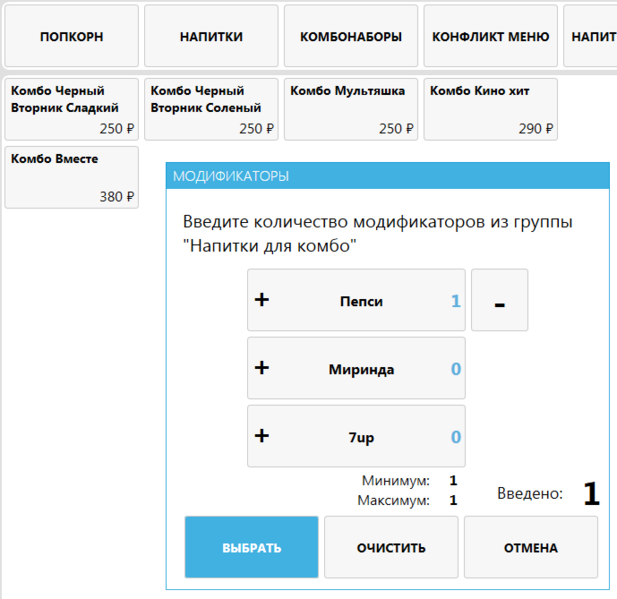Tap Комбо Вместе priced 380 ₽
The width and height of the screenshot is (617, 599).
pos(71,177)
